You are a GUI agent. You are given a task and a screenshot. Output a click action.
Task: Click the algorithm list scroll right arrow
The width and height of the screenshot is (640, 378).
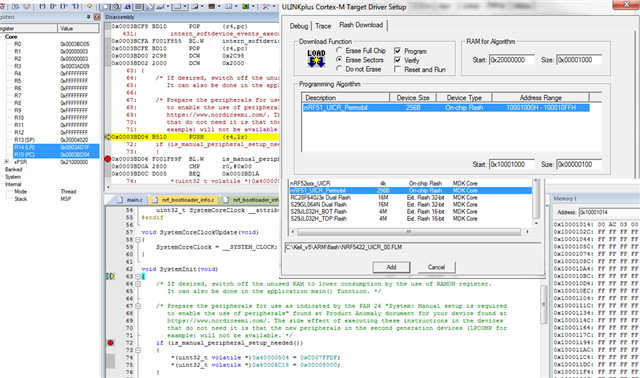click(527, 232)
